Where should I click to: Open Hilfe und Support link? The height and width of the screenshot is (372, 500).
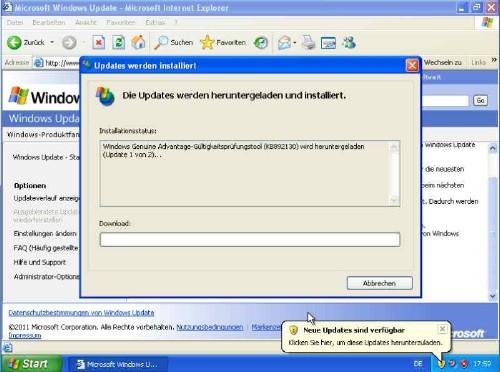pos(40,262)
